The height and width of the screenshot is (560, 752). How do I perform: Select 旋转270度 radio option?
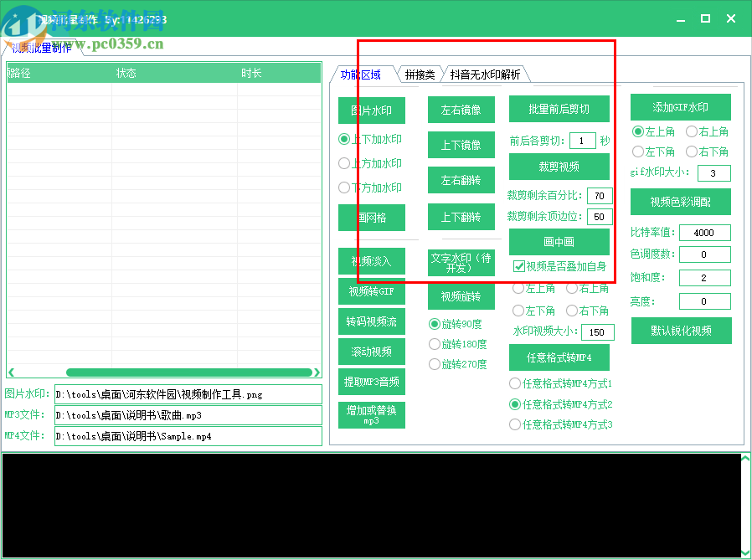[x=457, y=364]
